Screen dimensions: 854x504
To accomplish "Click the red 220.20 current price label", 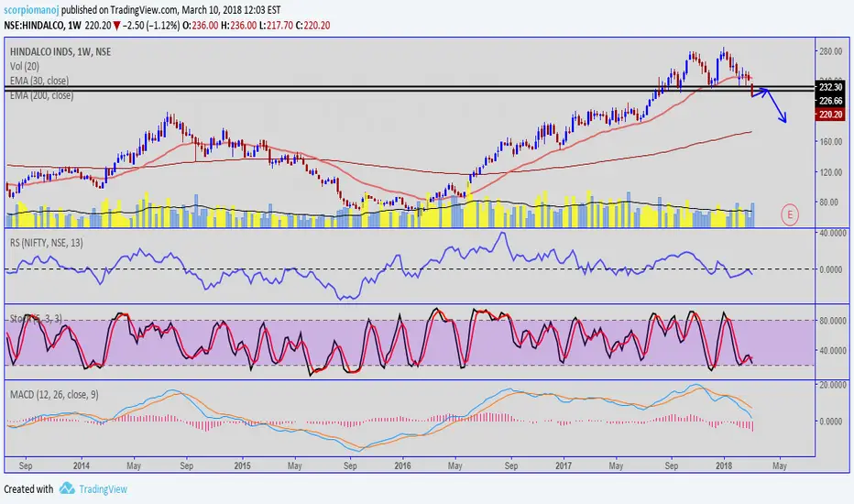I will click(x=830, y=115).
